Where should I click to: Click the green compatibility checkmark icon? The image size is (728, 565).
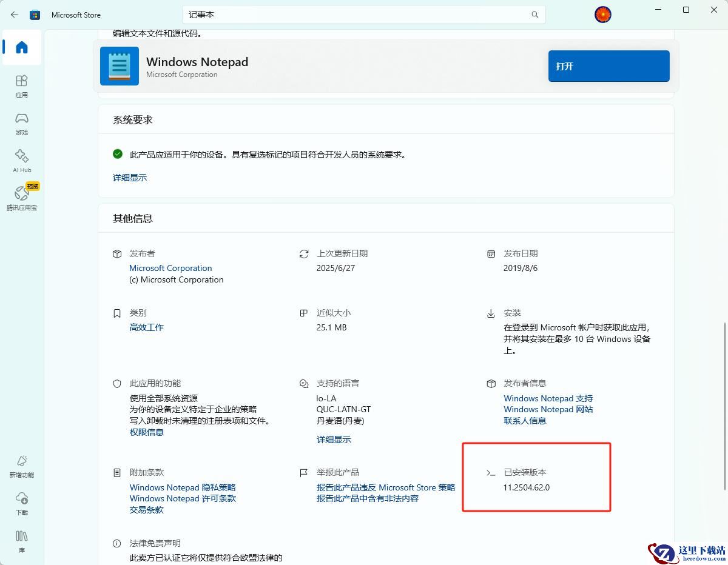(118, 154)
